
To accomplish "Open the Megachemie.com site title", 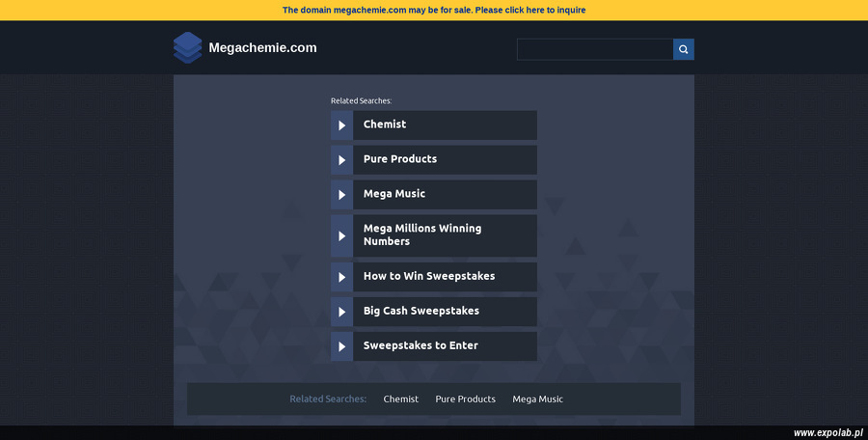I will 263,47.
